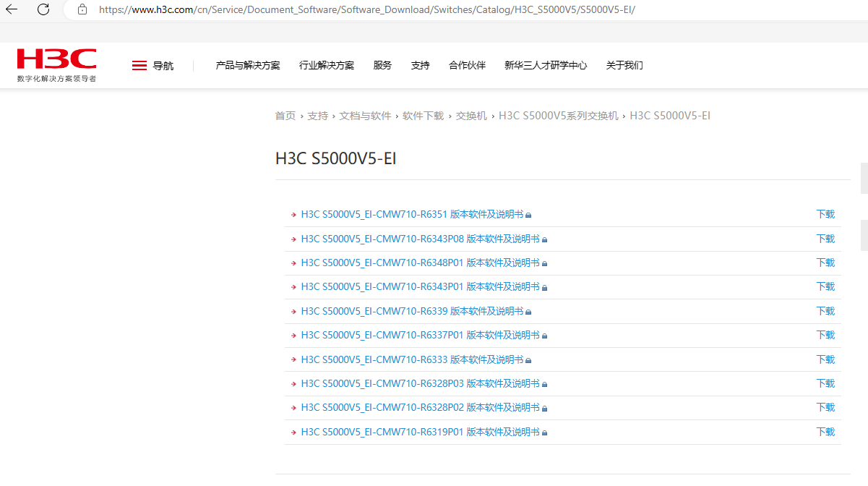This screenshot has width=868, height=486.
Task: Click 下载 for R6333 version
Action: [x=825, y=359]
